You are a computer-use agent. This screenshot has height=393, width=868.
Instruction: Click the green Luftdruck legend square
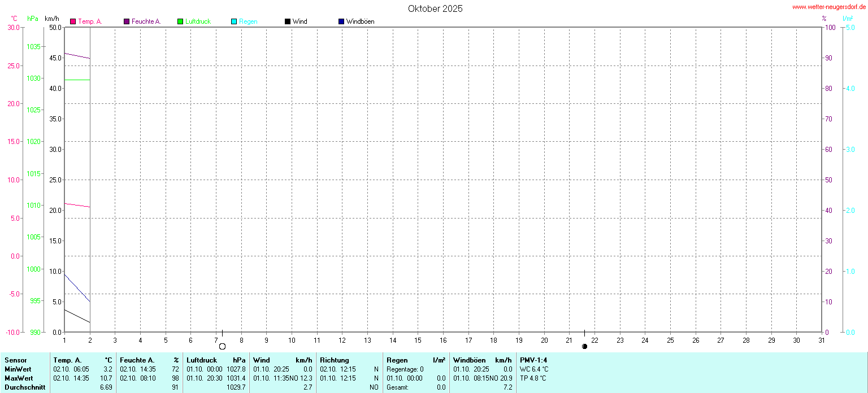[180, 21]
